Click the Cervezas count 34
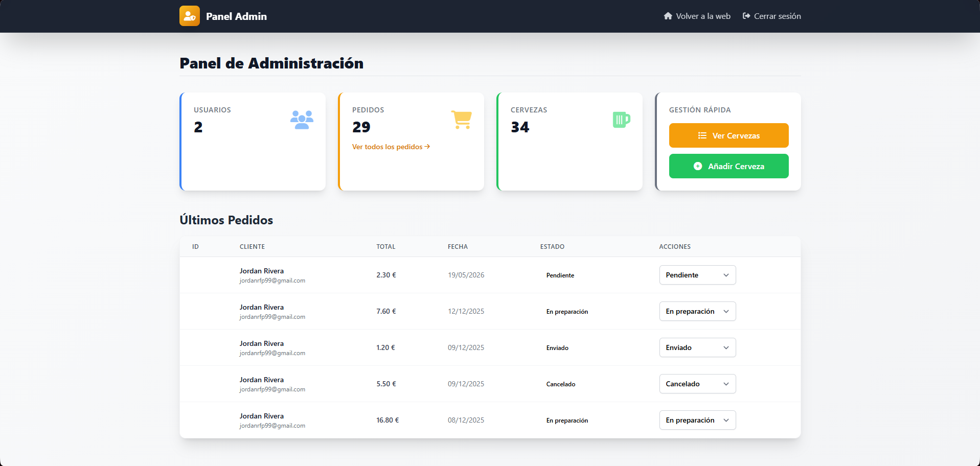Image resolution: width=980 pixels, height=466 pixels. (520, 127)
